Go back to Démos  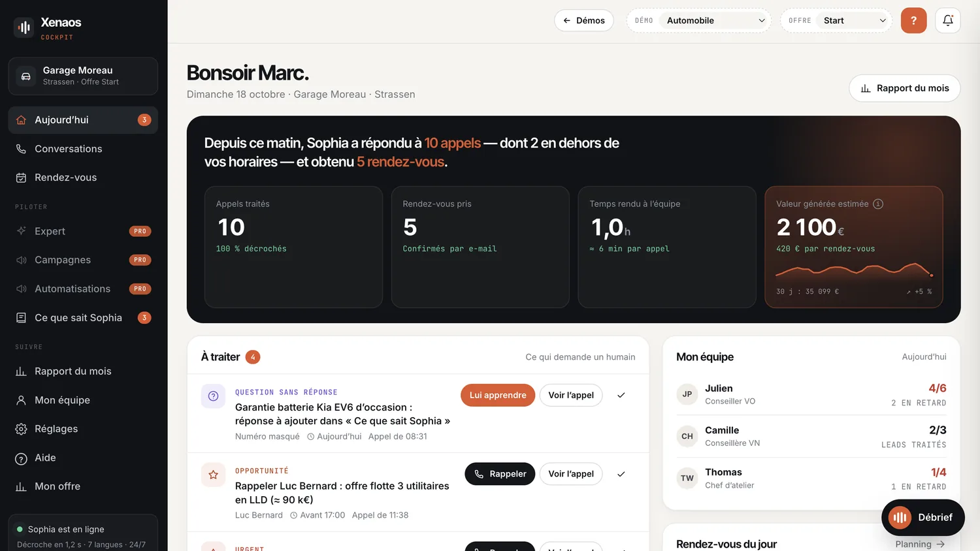(584, 20)
